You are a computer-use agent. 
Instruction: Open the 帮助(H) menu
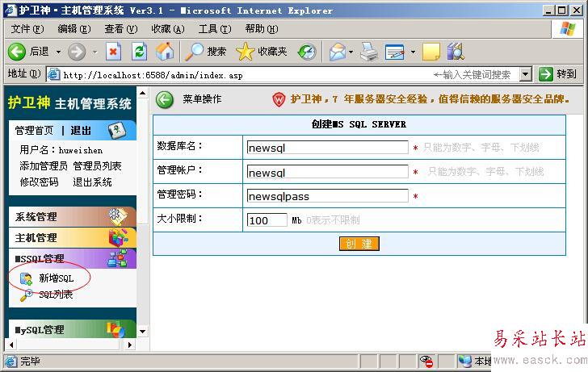(262, 29)
